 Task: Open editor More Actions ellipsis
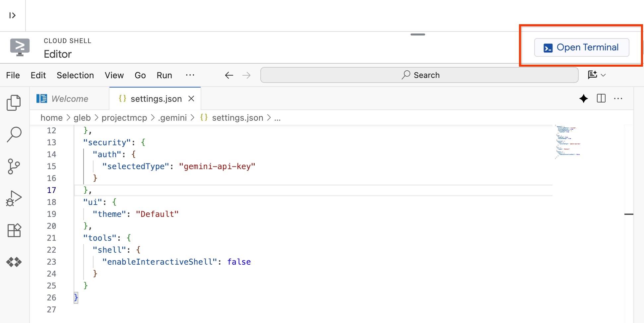pos(618,98)
